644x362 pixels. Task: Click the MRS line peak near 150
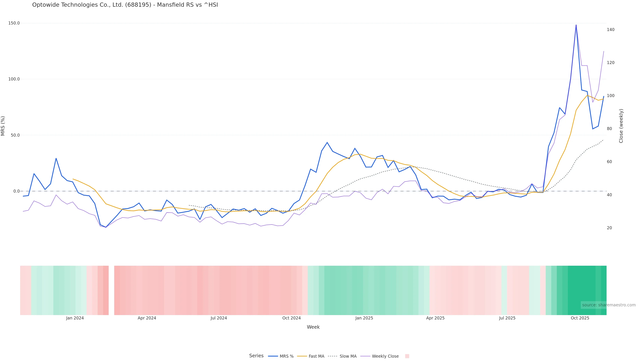click(x=576, y=25)
